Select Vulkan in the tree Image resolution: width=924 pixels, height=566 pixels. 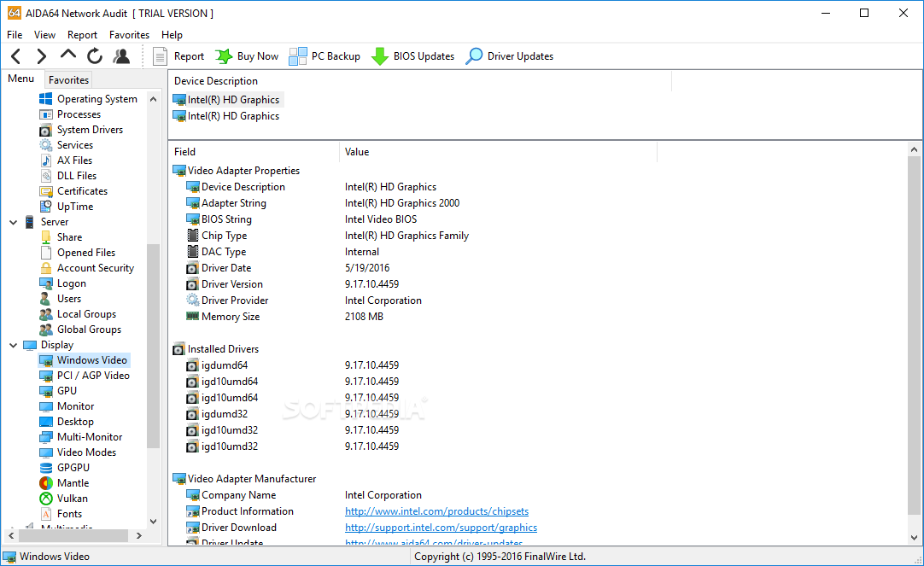64,498
